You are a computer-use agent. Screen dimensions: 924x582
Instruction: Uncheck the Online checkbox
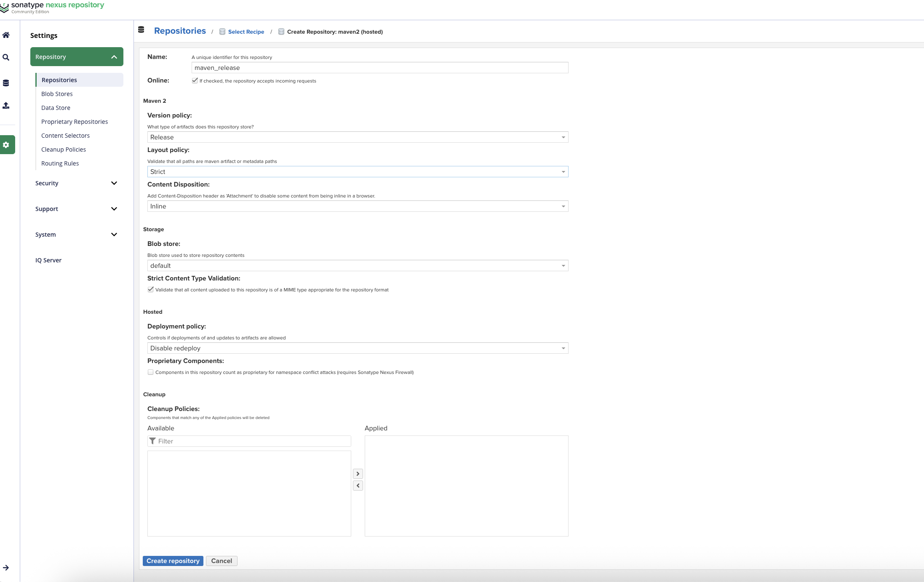click(195, 80)
